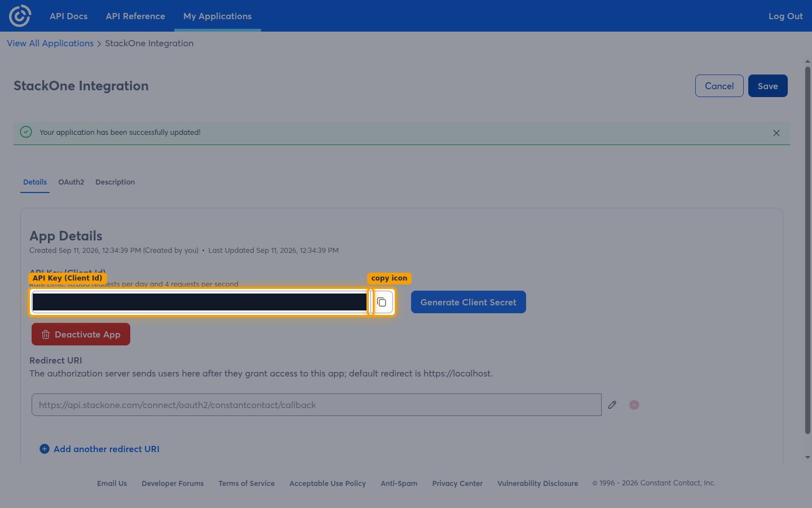Open Vulnerability Disclosure link
This screenshot has height=508, width=812.
click(x=537, y=483)
